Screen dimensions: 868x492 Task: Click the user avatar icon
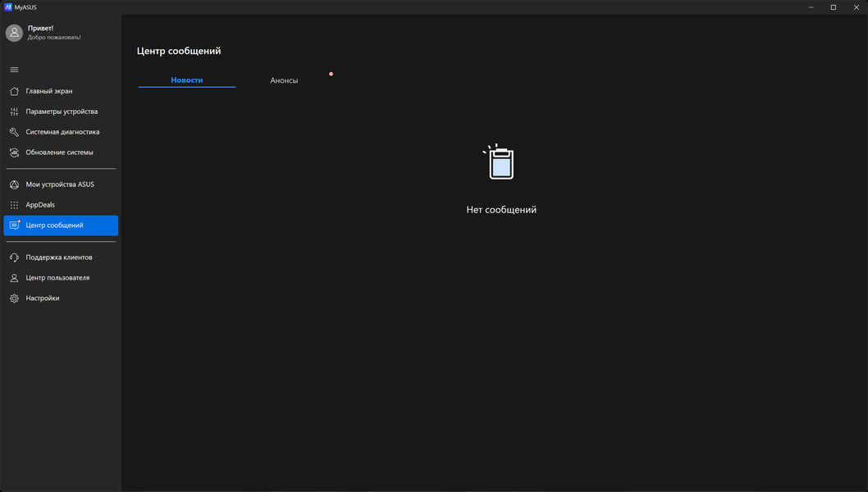[x=15, y=33]
